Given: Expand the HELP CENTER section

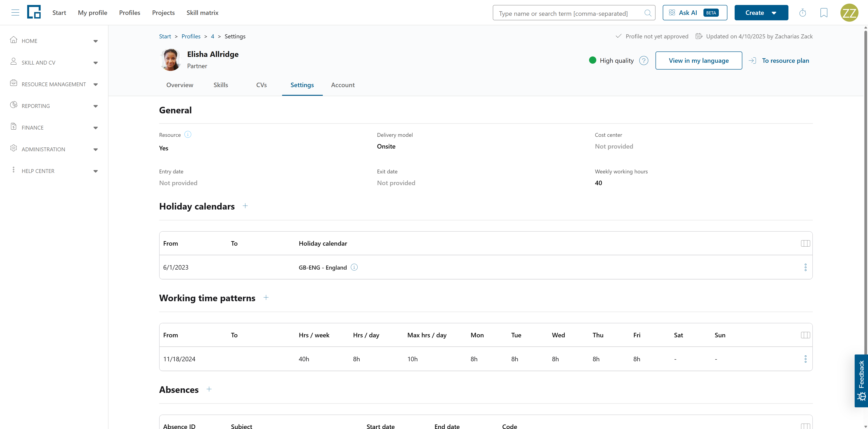Looking at the screenshot, I should coord(54,171).
